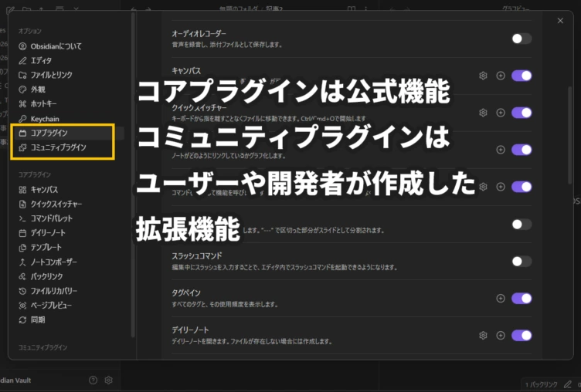Open the settings gear in bottom-left corner
The width and height of the screenshot is (581, 392).
point(109,380)
